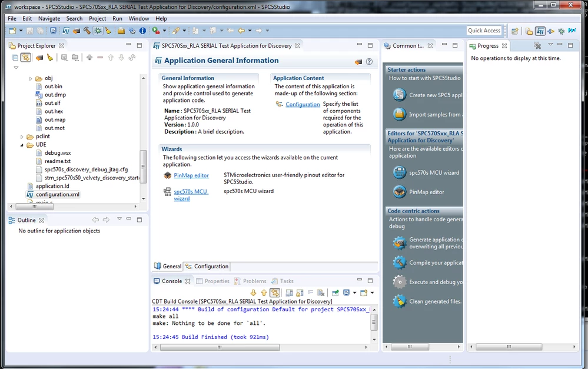This screenshot has height=369, width=588.
Task: Open the Configuration link in Application Content
Action: click(x=303, y=104)
